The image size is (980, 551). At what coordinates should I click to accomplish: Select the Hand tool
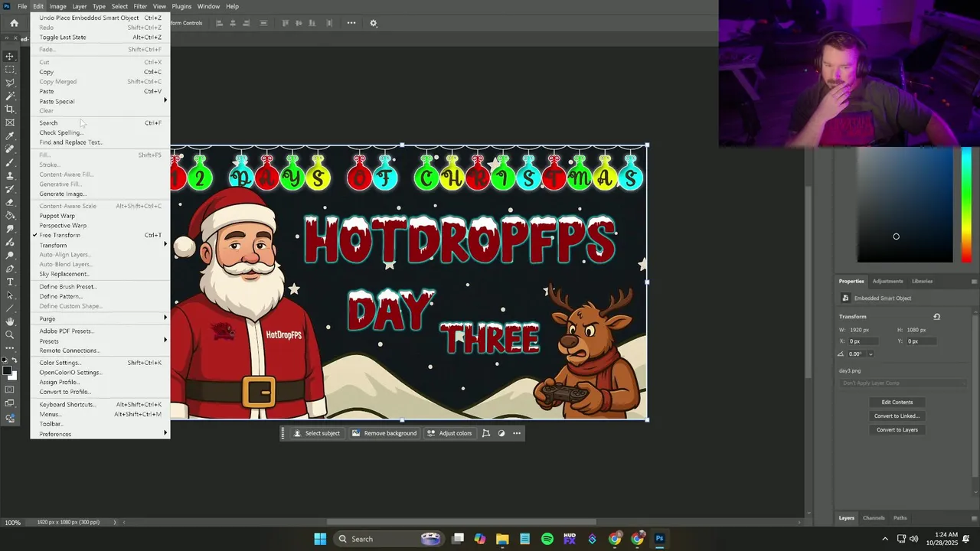[10, 321]
